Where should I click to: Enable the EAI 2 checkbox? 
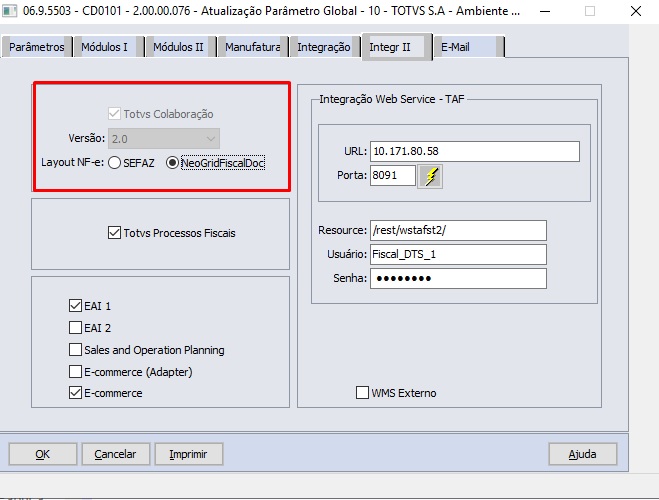point(75,327)
